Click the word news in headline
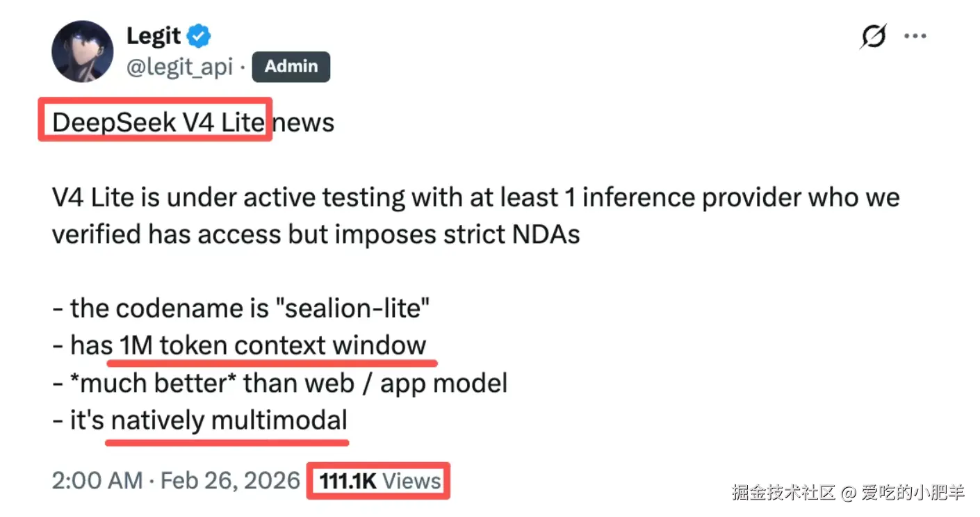Screen dimensions: 980x517 click(x=304, y=122)
